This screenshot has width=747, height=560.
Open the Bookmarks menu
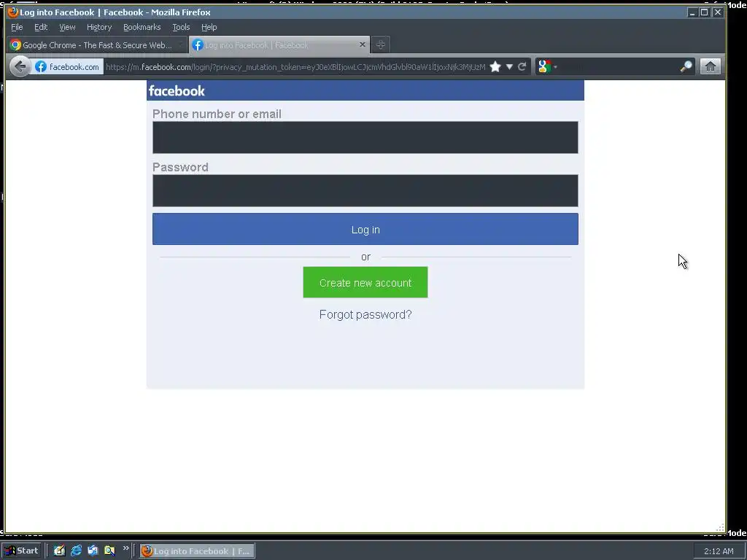[142, 27]
